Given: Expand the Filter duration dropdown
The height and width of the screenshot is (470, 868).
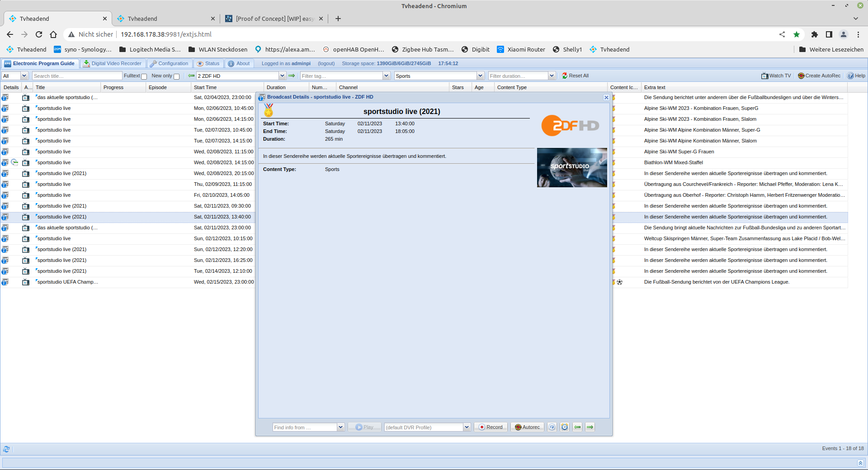Looking at the screenshot, I should point(552,76).
